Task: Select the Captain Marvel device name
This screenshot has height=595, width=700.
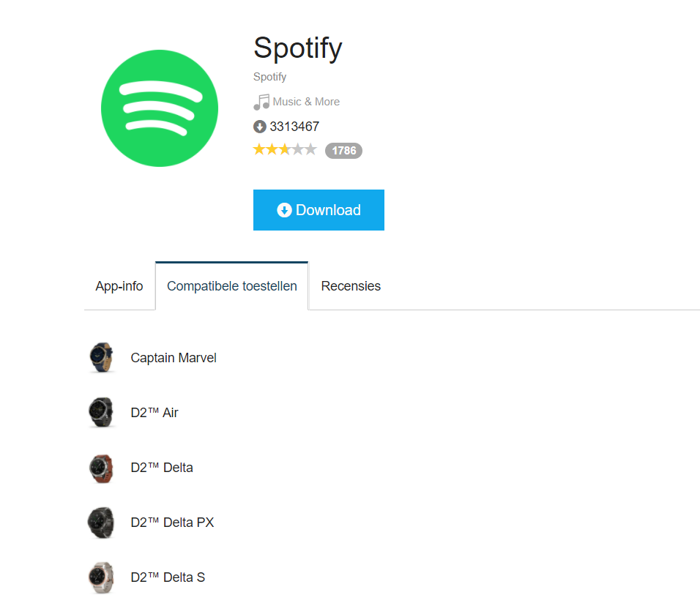Action: [x=174, y=358]
